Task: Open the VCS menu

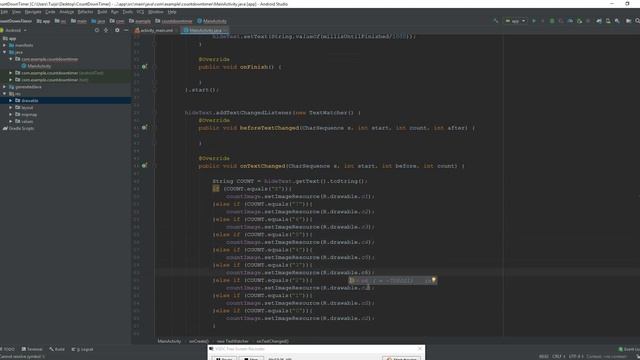Action: 140,12
